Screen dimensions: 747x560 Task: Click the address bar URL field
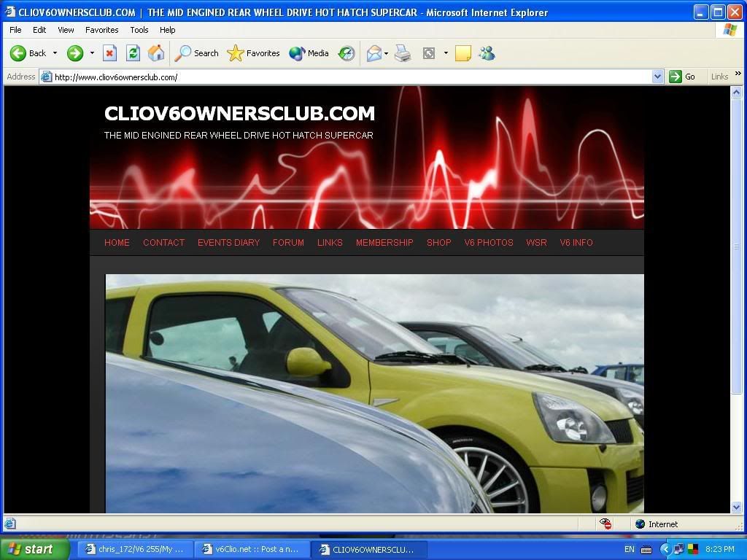tap(352, 77)
